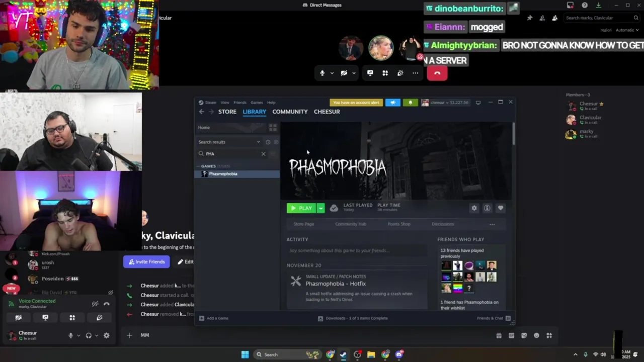Add Phasmophobia to favorites heart icon
This screenshot has height=362, width=644.
coord(500,208)
